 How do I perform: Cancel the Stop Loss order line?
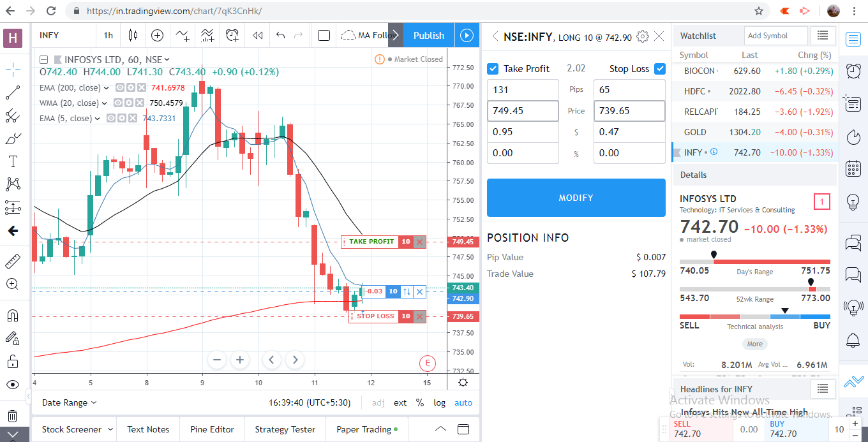point(419,316)
